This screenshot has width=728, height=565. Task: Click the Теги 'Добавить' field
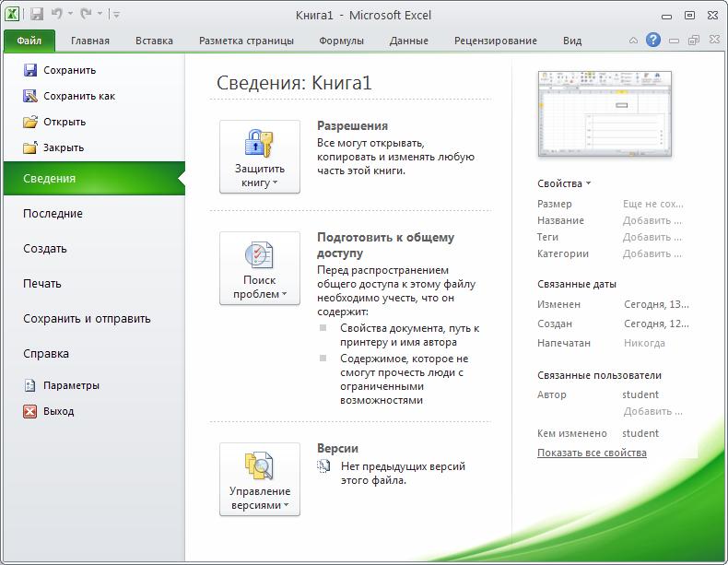coord(652,237)
